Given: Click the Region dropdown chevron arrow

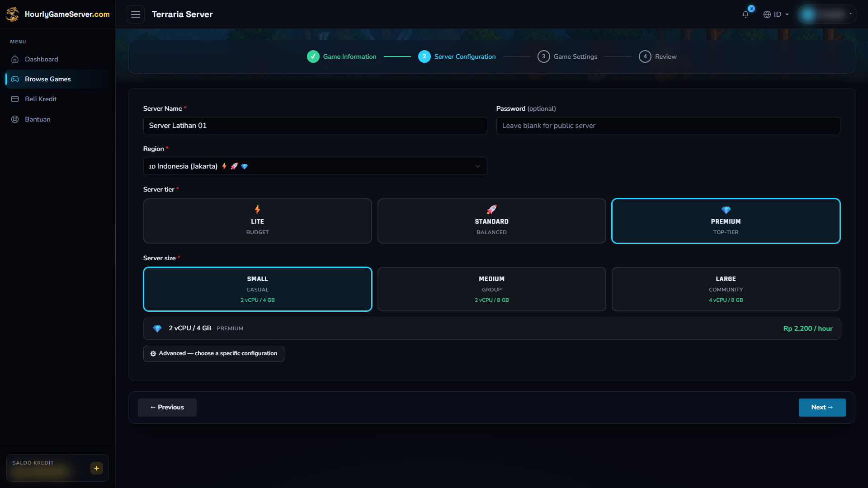Looking at the screenshot, I should click(478, 166).
